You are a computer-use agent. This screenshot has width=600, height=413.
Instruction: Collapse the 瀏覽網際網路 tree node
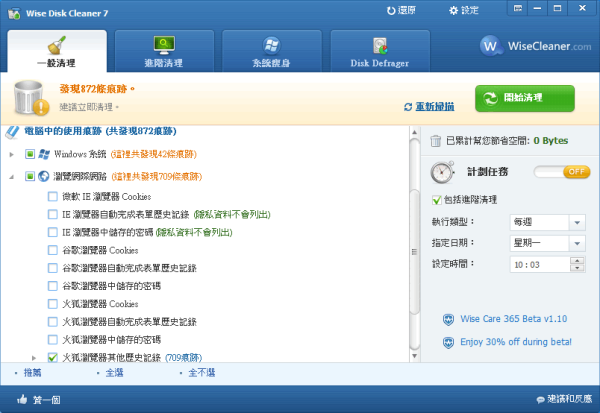[11, 176]
